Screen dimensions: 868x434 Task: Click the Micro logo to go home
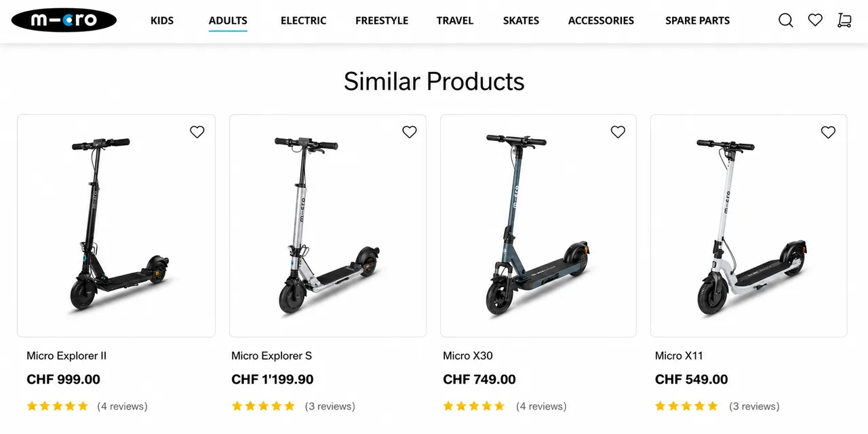tap(64, 20)
